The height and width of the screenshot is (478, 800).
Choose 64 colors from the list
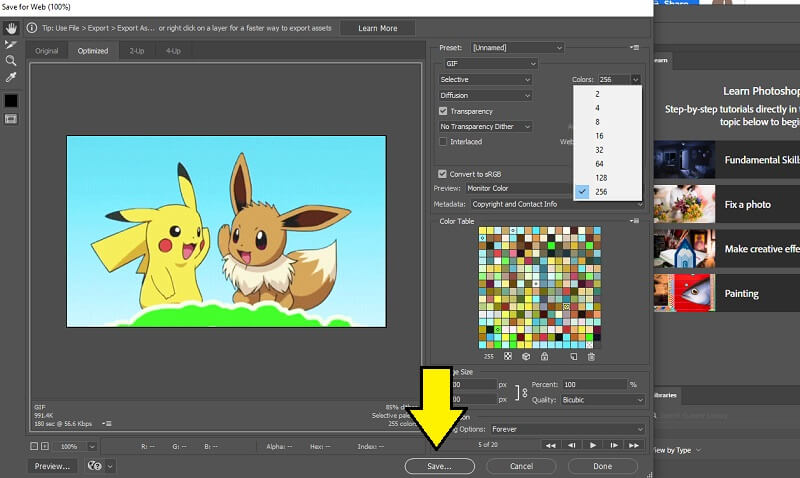(608, 164)
